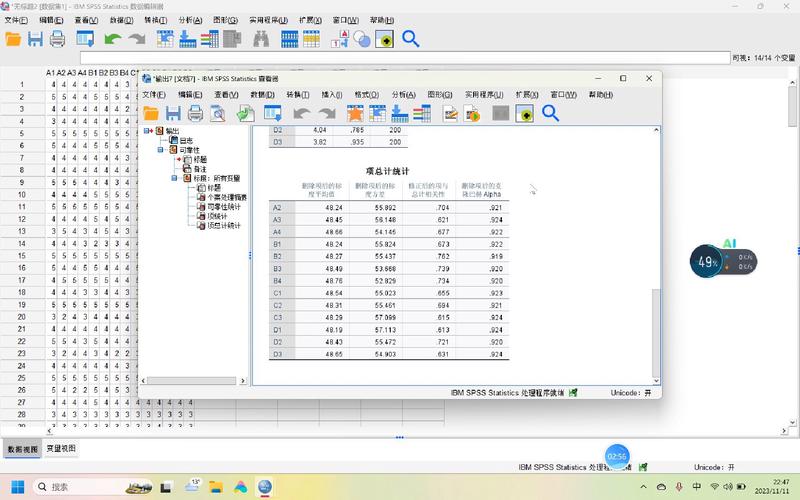This screenshot has width=800, height=500.
Task: Select 个案处理摘要 in output outline
Action: click(x=227, y=197)
